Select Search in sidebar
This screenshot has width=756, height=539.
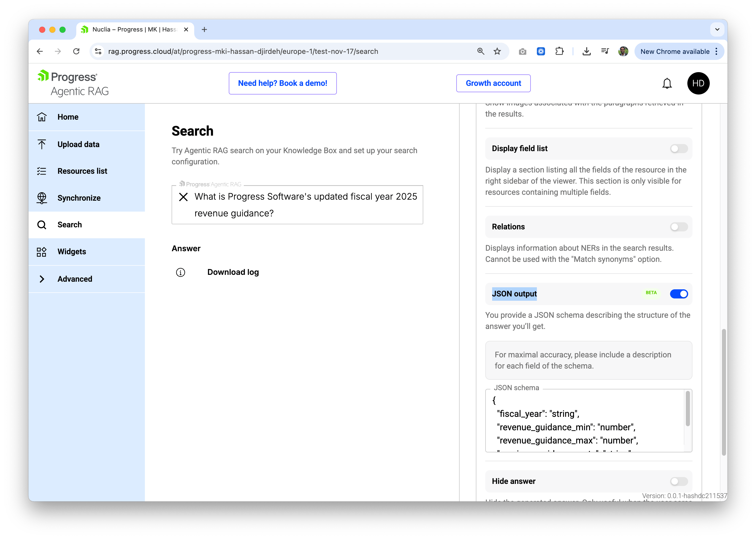86,225
